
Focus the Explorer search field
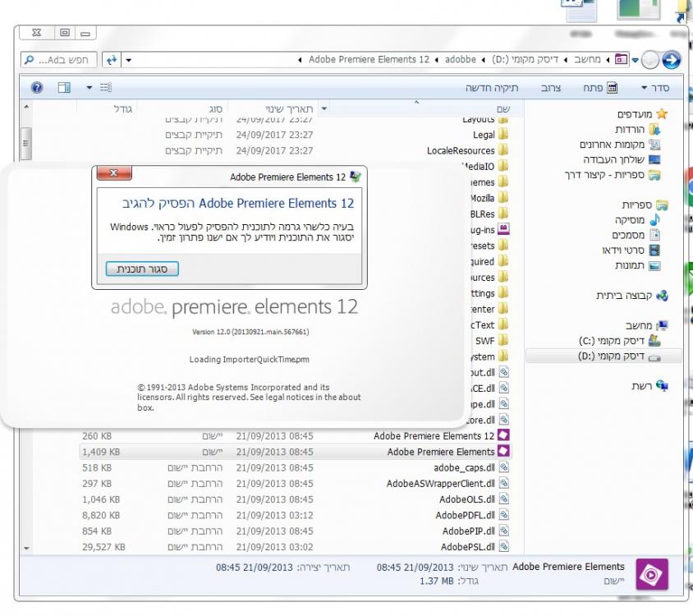[59, 60]
